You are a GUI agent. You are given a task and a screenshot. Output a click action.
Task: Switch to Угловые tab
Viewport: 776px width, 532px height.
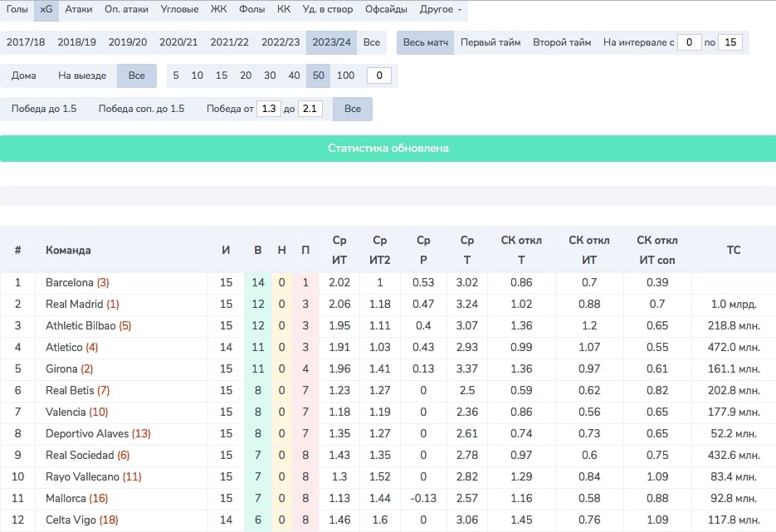tap(179, 9)
